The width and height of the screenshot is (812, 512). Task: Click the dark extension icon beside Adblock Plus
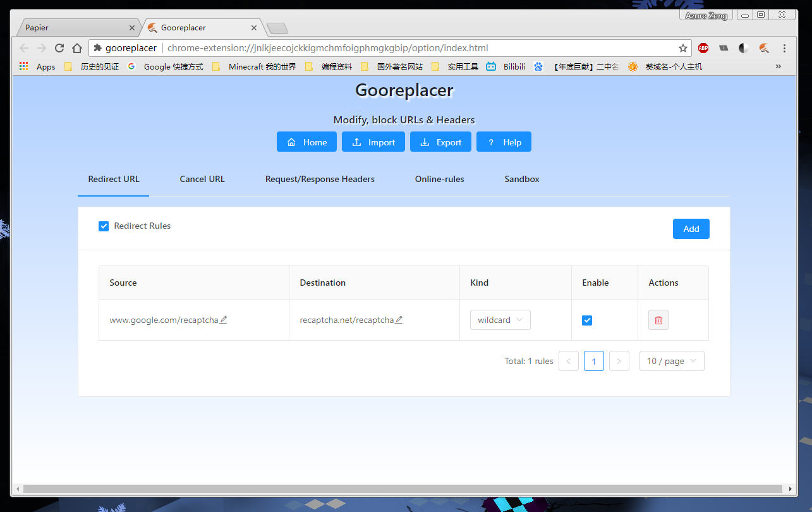724,48
